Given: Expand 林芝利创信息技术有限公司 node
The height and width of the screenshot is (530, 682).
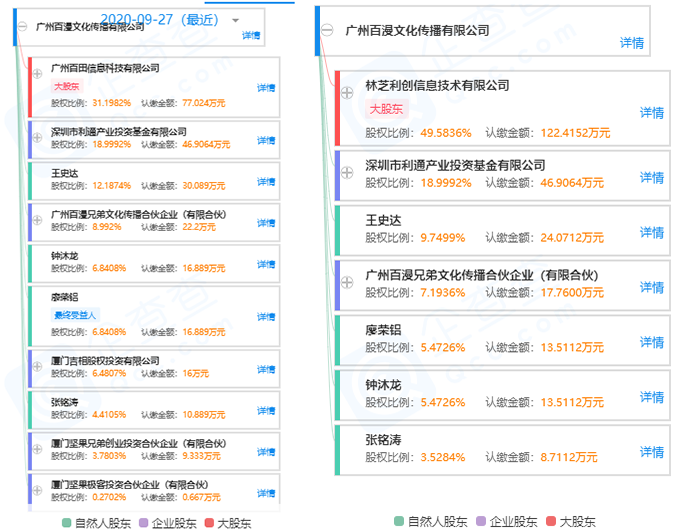Looking at the screenshot, I should coord(347,93).
